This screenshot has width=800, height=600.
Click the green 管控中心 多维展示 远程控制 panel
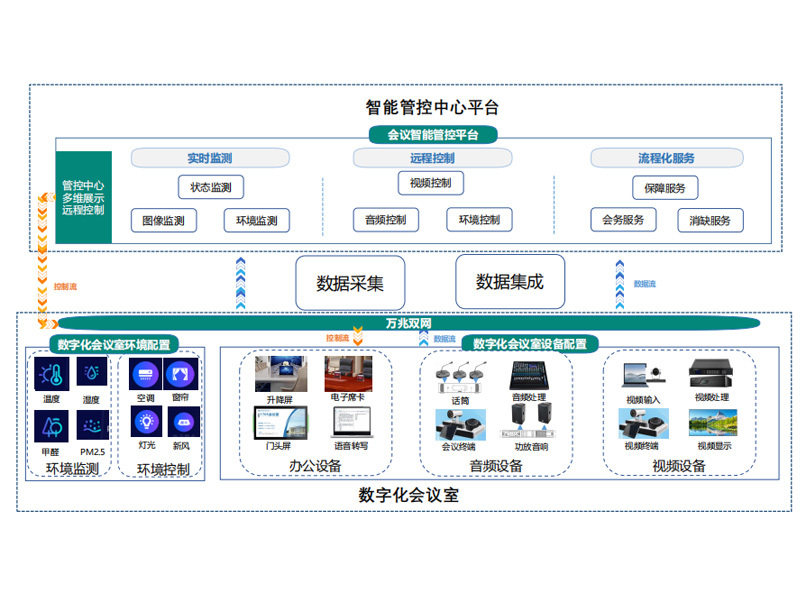tap(84, 197)
